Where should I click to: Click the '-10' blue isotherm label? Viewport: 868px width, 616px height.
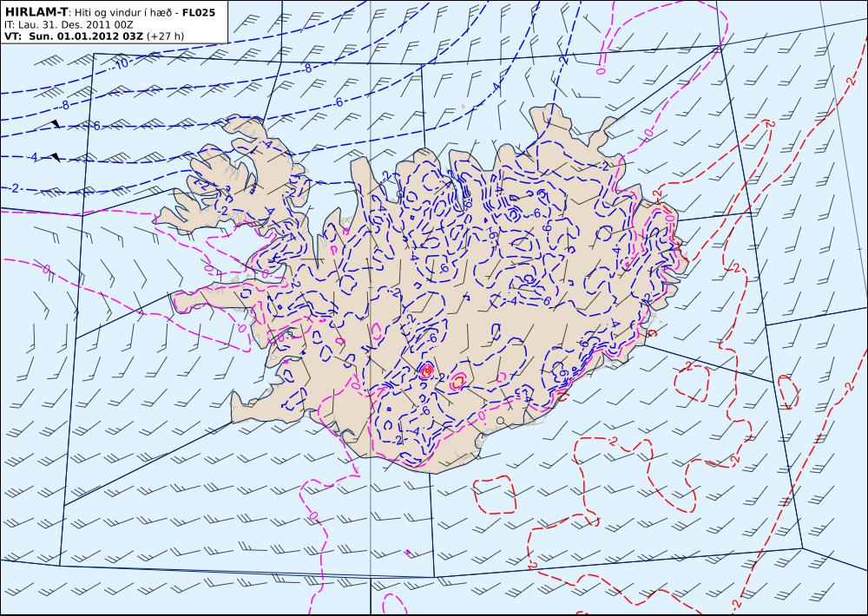click(x=122, y=64)
